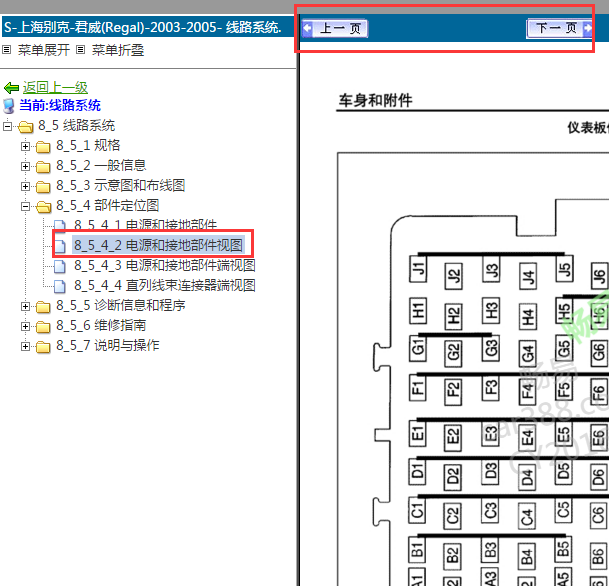The width and height of the screenshot is (609, 586).
Task: Click pin D1 in the connector diagram
Action: pos(417,472)
